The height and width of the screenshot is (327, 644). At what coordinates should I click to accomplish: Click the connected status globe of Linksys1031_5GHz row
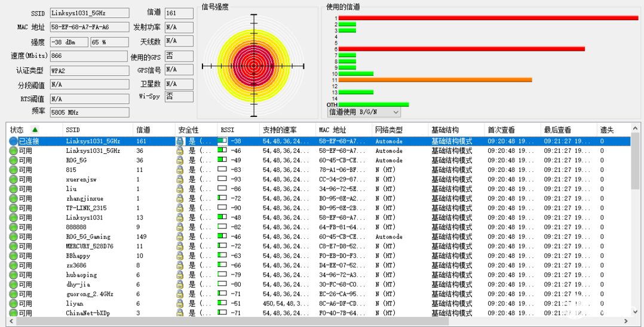pos(14,141)
